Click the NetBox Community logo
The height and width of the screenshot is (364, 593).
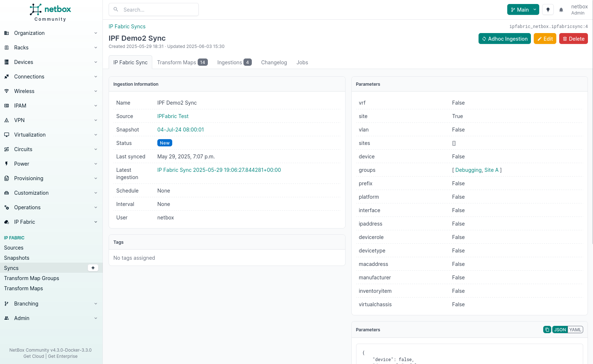click(51, 12)
